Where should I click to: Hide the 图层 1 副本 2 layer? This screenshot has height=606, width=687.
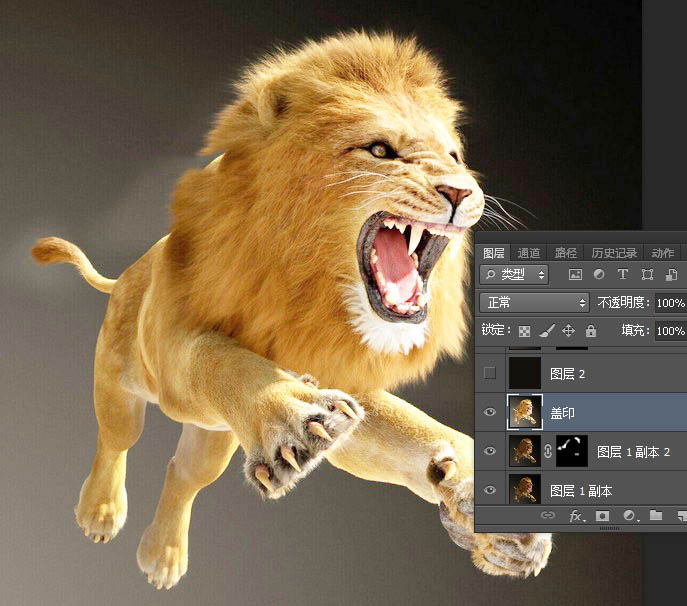(490, 451)
